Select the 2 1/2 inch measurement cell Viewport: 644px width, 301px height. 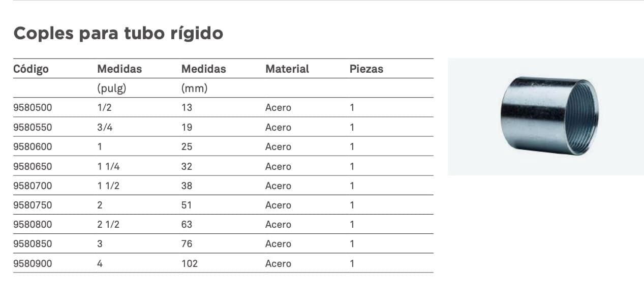coord(108,224)
